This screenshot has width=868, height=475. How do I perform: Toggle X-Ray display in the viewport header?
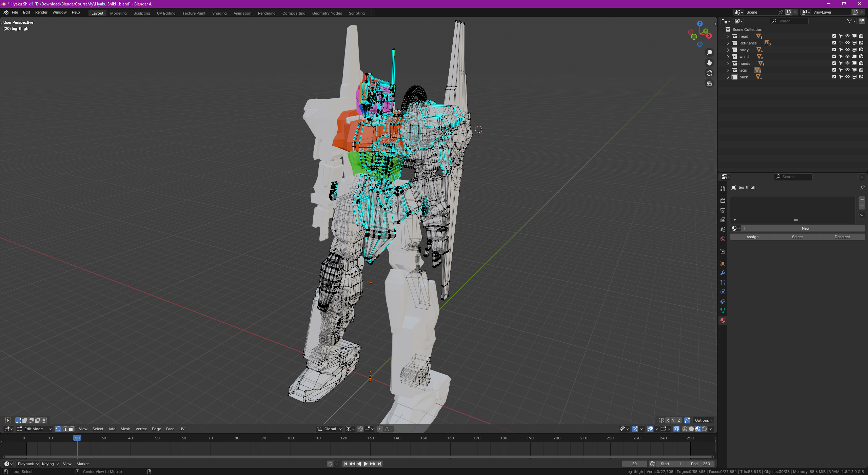click(676, 429)
